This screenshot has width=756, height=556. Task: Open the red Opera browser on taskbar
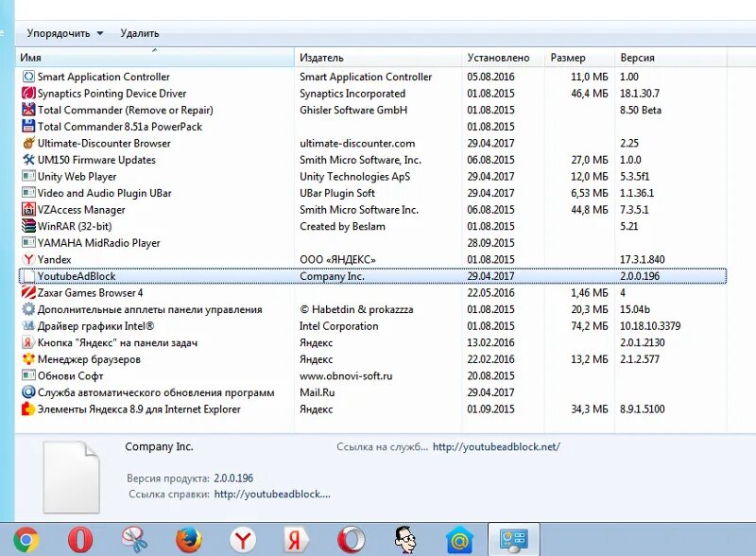[80, 540]
